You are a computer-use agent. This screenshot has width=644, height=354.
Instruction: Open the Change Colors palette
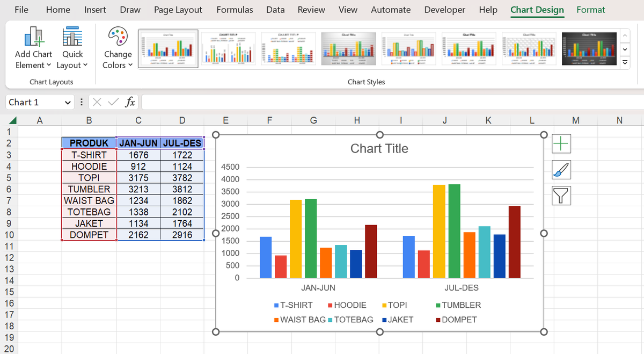pos(118,48)
